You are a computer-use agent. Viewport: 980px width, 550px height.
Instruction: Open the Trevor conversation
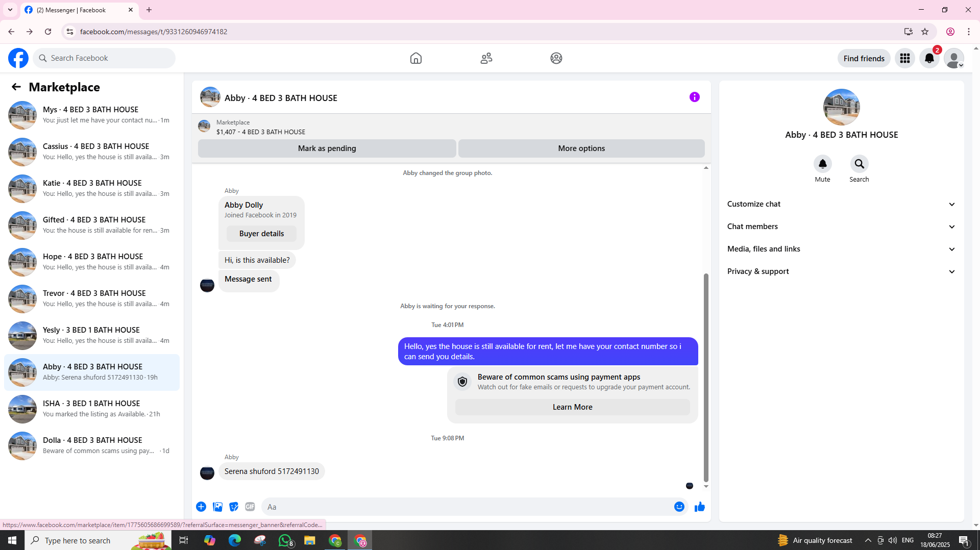pyautogui.click(x=92, y=298)
